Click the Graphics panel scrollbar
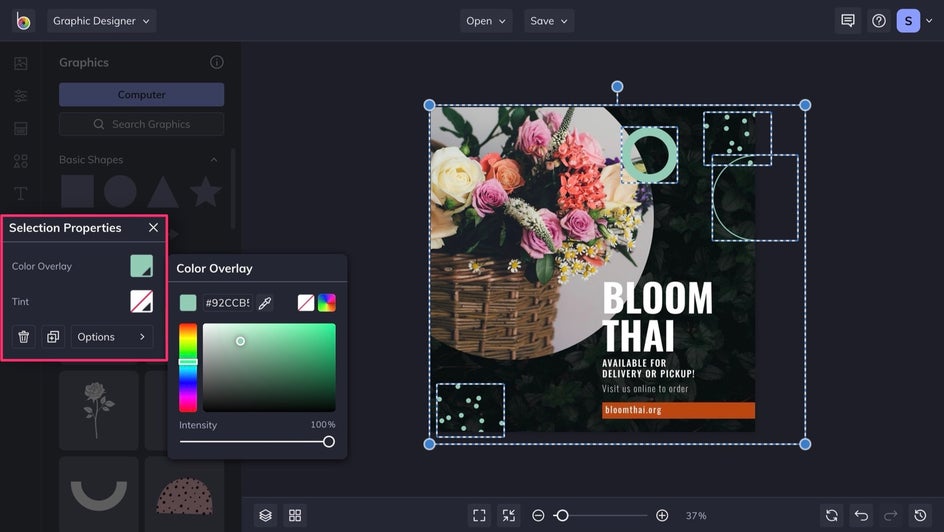This screenshot has height=532, width=944. [x=233, y=189]
